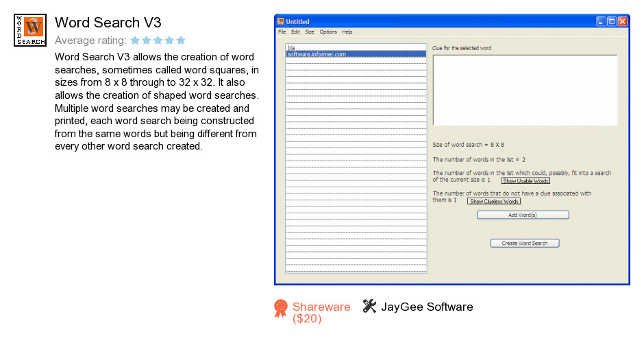This screenshot has height=343, width=644.
Task: Open the File menu
Action: [282, 32]
